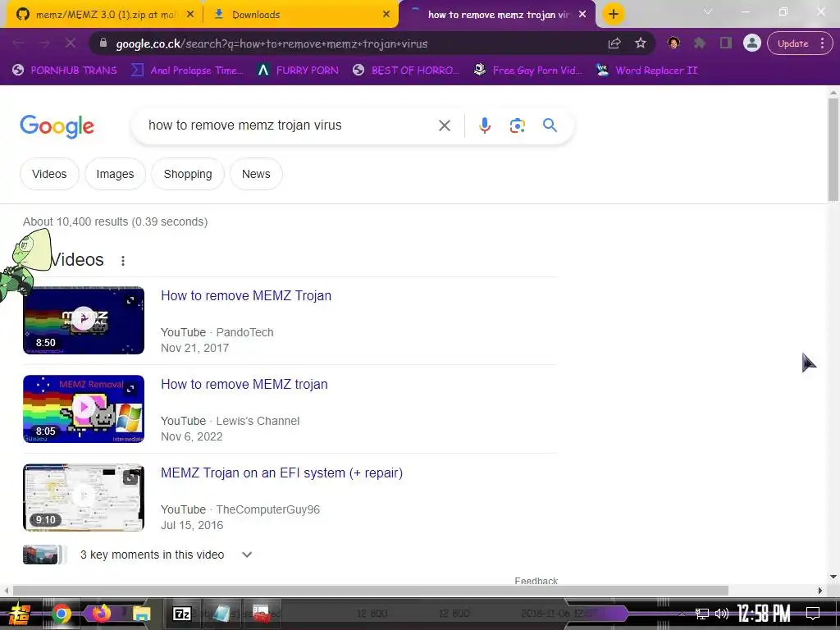Open the Chrome profile icon
The image size is (840, 630).
[752, 43]
